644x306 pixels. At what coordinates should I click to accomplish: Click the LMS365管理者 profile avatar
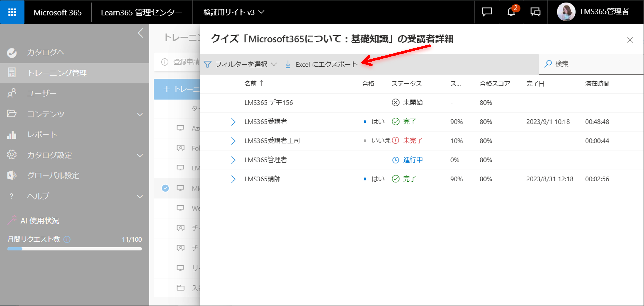tap(566, 12)
